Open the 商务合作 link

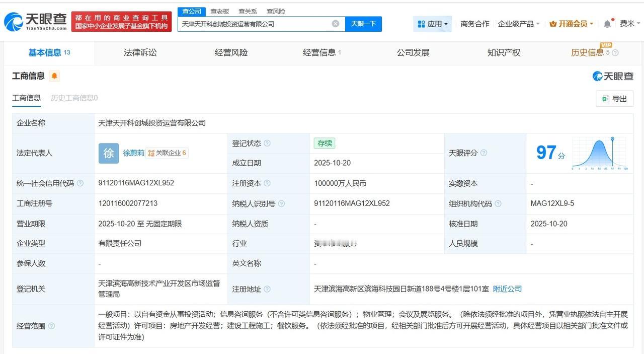pyautogui.click(x=475, y=24)
